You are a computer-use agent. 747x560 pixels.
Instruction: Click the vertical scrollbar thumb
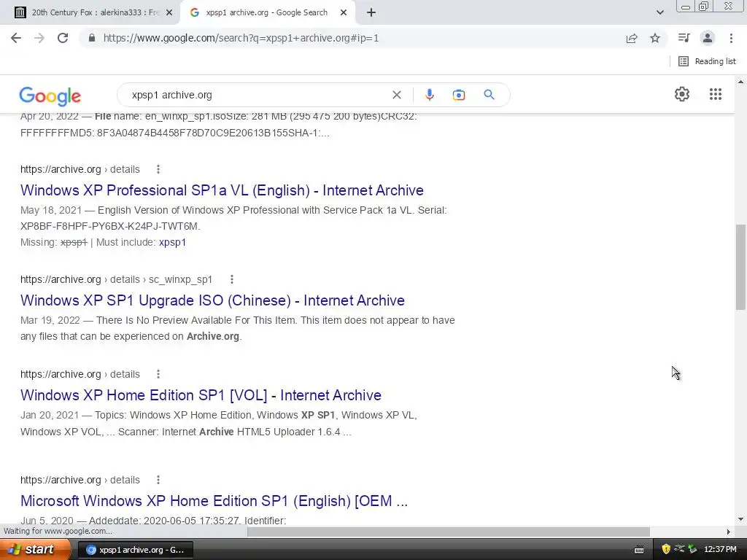pyautogui.click(x=740, y=267)
